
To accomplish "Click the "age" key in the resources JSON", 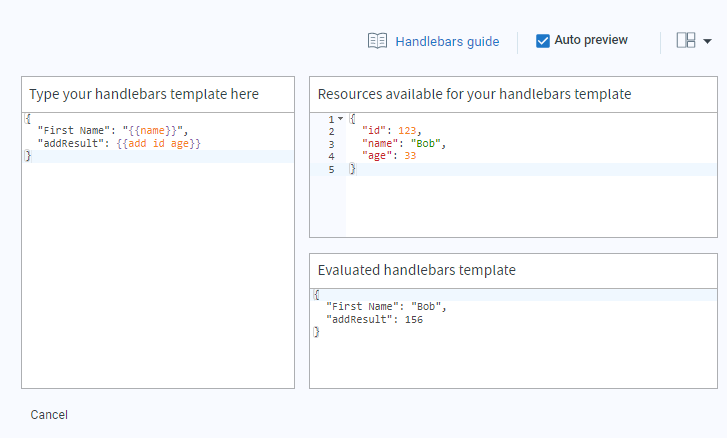I will [x=376, y=156].
